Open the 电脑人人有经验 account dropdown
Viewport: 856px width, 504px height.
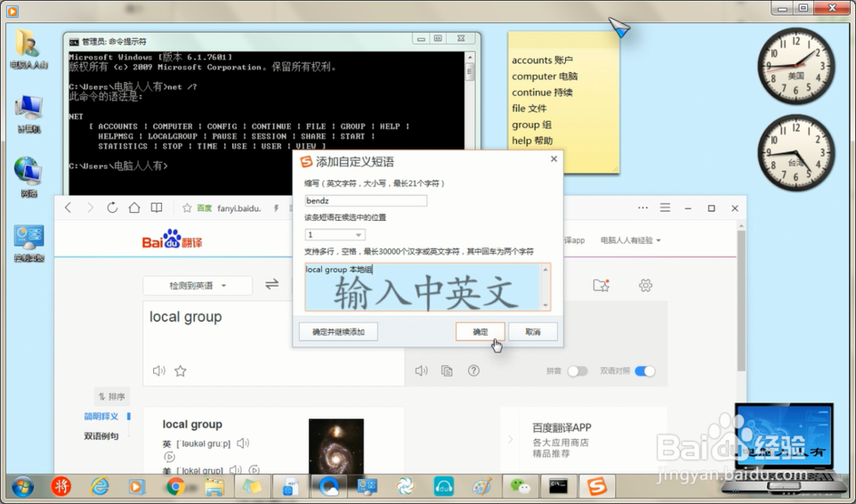[631, 240]
